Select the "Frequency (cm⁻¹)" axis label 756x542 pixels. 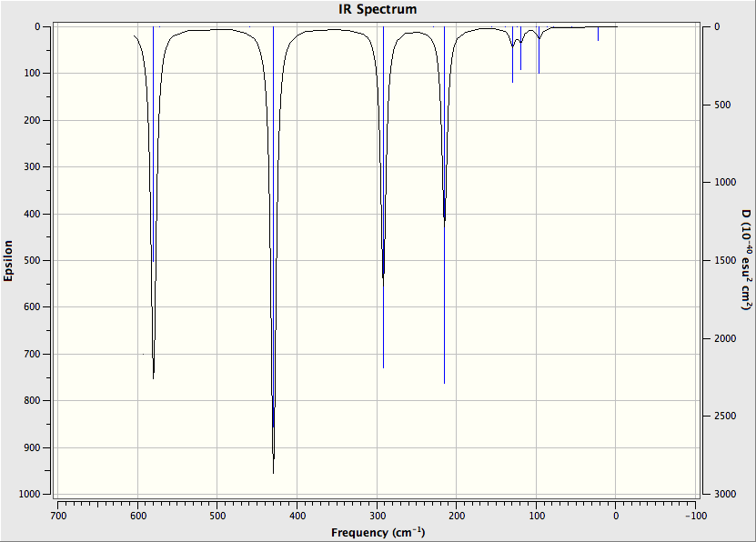tap(378, 532)
